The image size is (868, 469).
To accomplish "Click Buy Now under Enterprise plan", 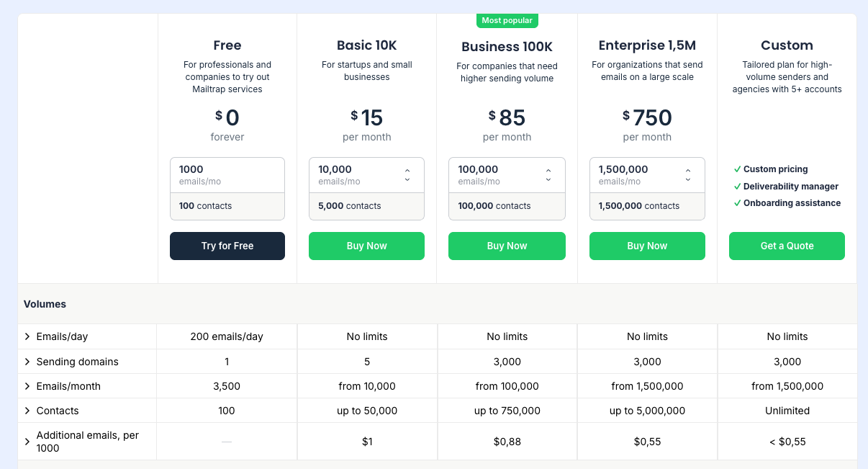I will [647, 246].
